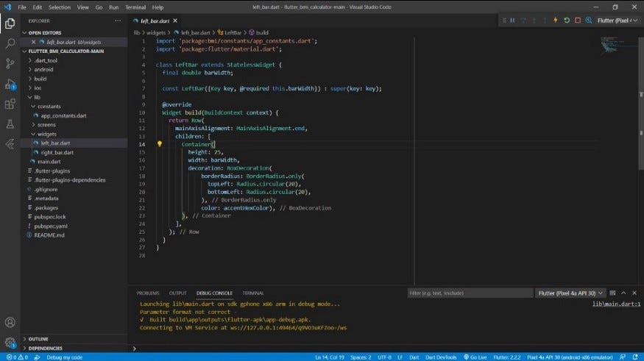This screenshot has height=361, width=644.
Task: Open the Manage gear settings icon
Action: pos(10,342)
